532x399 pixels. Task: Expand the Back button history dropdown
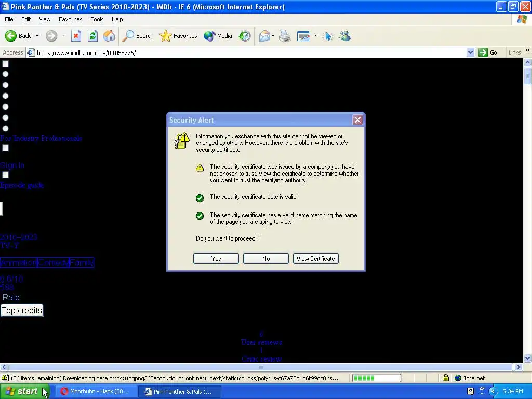pos(37,36)
